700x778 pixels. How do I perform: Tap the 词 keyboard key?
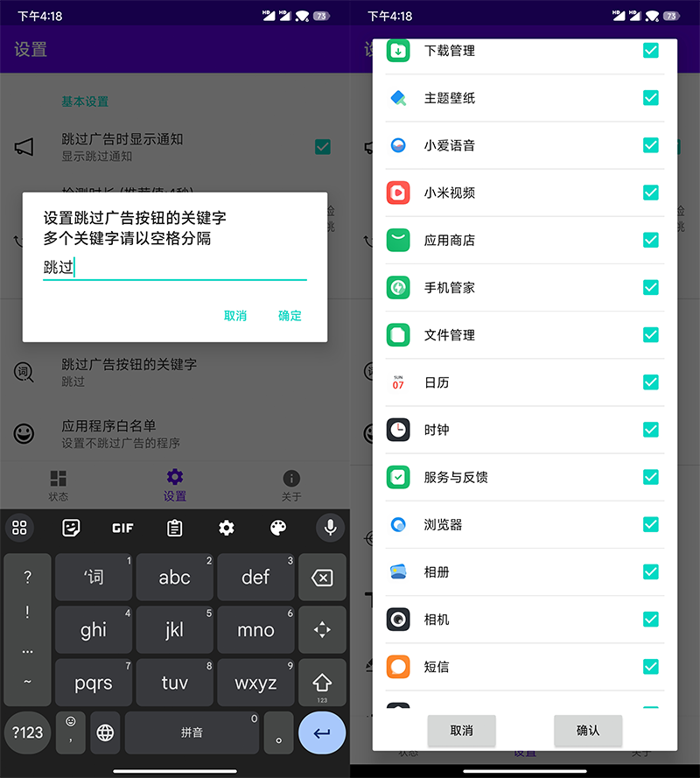point(94,577)
